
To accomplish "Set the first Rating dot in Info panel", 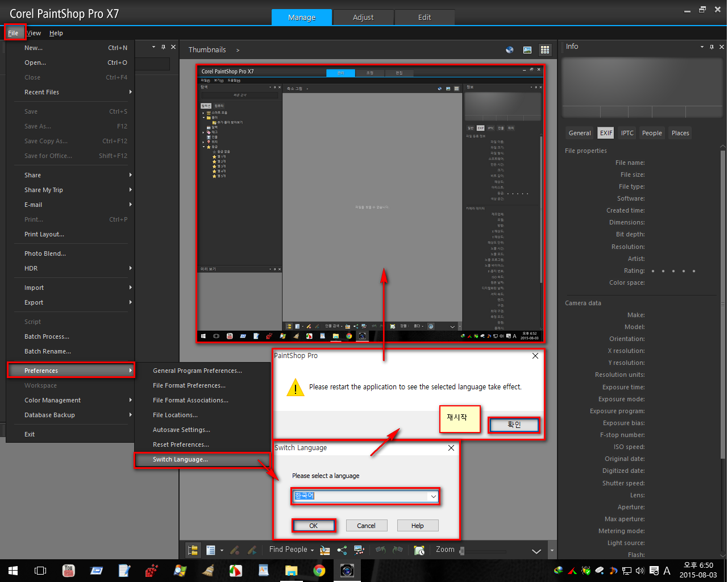I will point(653,271).
